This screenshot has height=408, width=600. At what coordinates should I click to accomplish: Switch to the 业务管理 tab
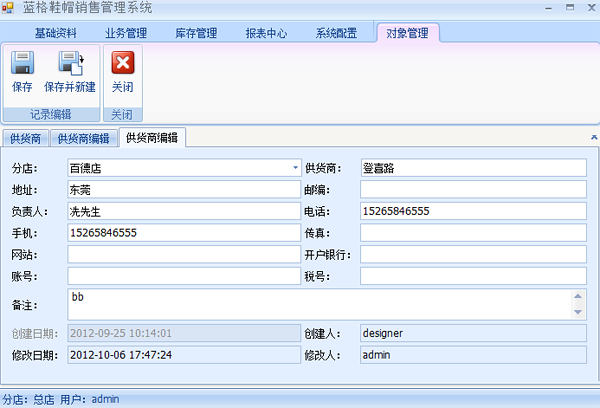pos(126,33)
